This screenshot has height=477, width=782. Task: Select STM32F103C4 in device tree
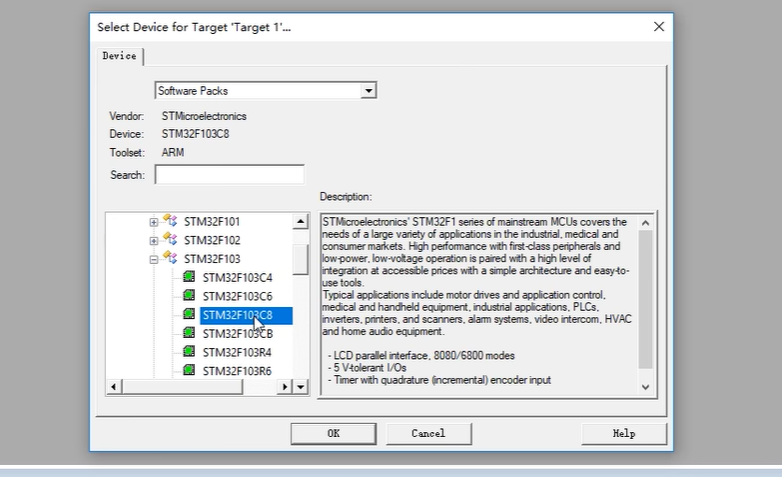[237, 277]
